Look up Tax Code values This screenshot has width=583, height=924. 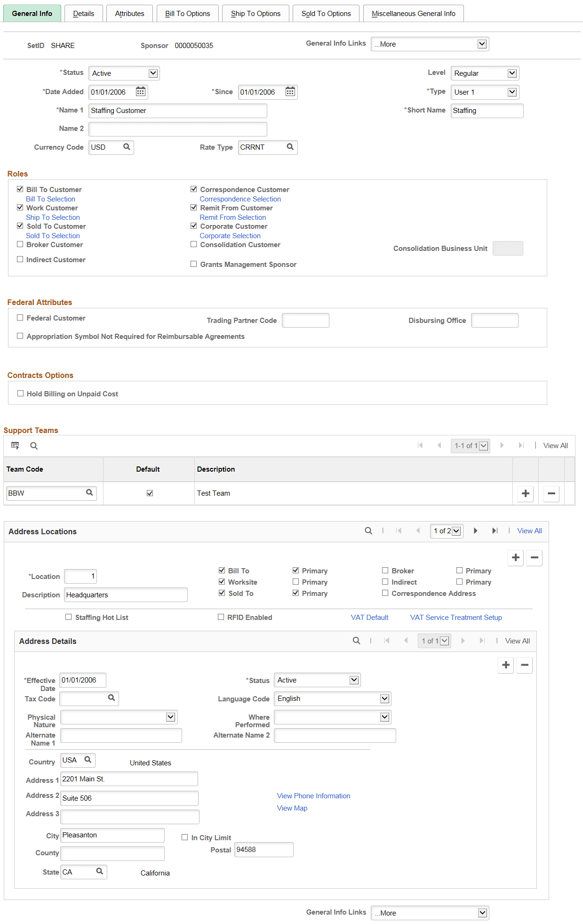point(112,698)
